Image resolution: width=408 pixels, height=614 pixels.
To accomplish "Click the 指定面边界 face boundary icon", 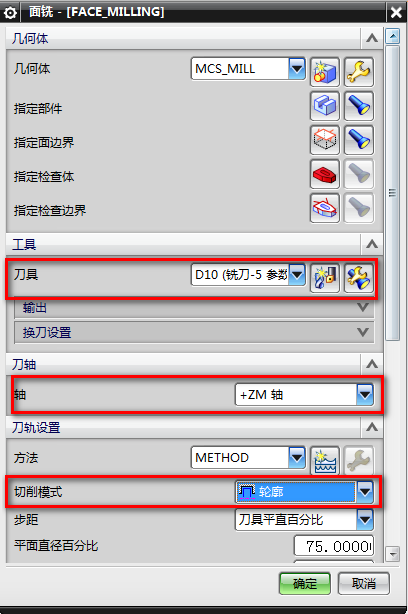I will (325, 140).
